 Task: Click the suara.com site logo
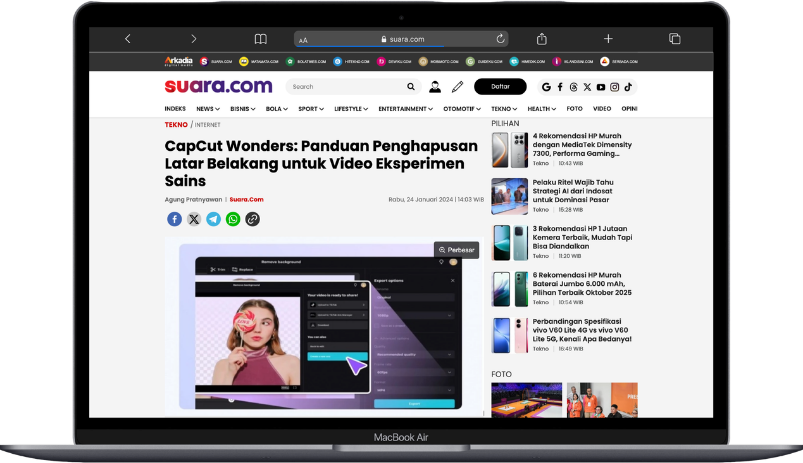[x=218, y=86]
